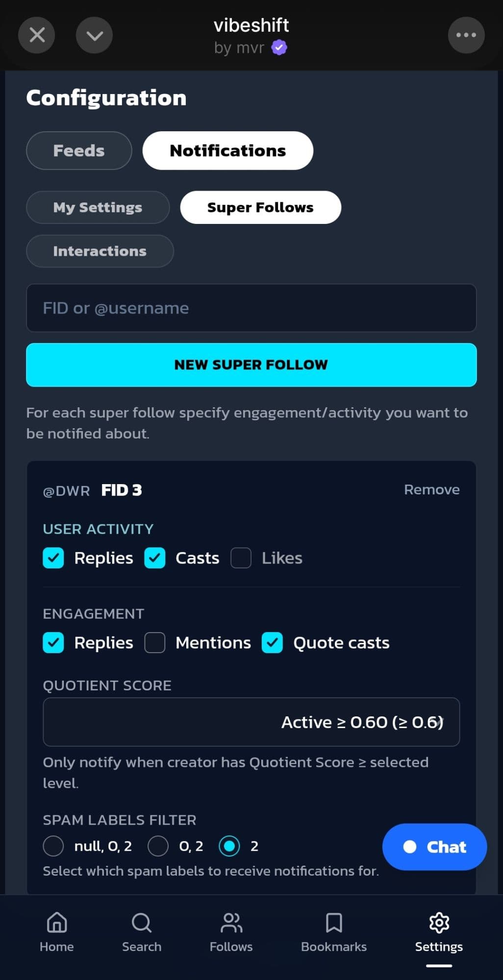Open the Interactions tab
The image size is (503, 980).
[100, 251]
